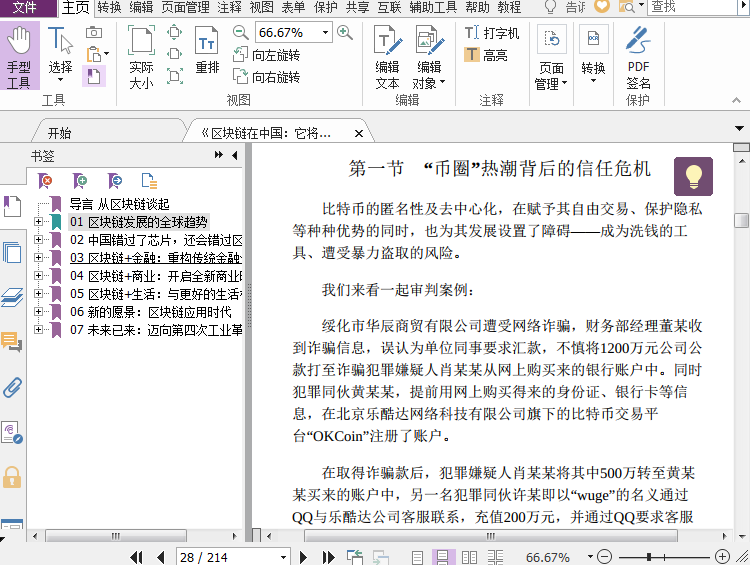Viewport: 750px width, 565px height.
Task: Click the snapshot camera icon
Action: (x=94, y=33)
